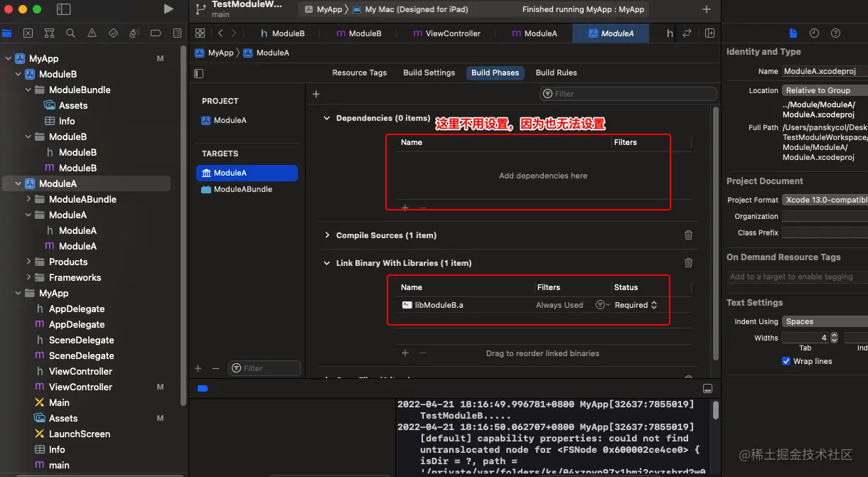Open the Project Format dropdown
The width and height of the screenshot is (868, 477).
pyautogui.click(x=825, y=200)
